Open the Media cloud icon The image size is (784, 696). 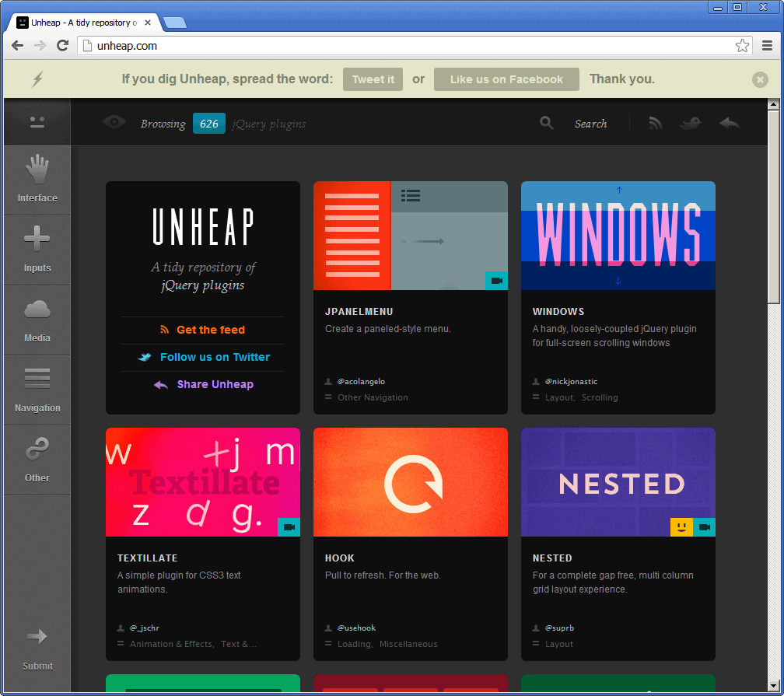[37, 310]
